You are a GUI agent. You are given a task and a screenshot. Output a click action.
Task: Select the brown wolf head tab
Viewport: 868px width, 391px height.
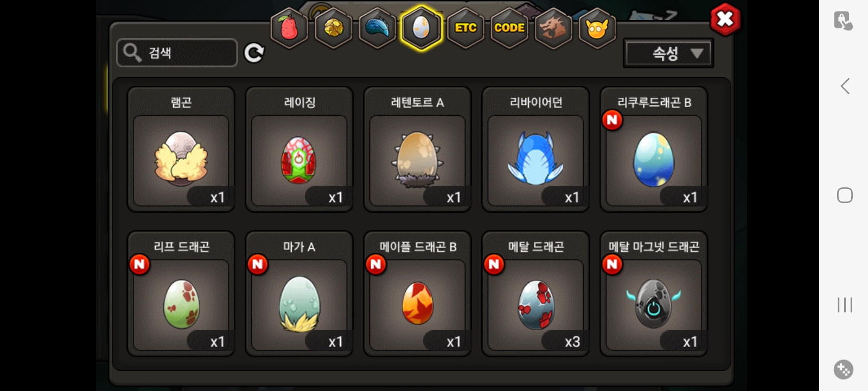(553, 28)
